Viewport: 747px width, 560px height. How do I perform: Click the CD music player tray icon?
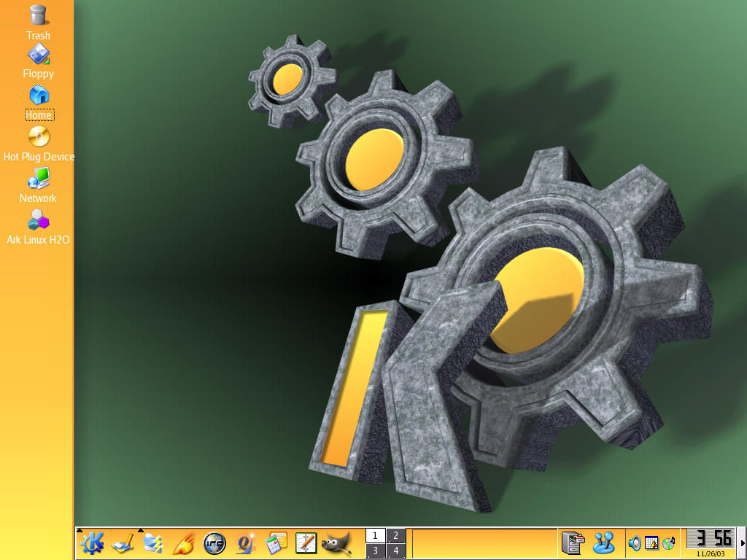click(668, 543)
